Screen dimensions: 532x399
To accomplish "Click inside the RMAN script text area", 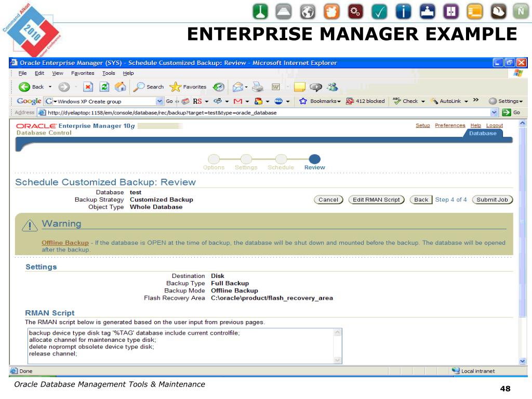I will tap(180, 346).
